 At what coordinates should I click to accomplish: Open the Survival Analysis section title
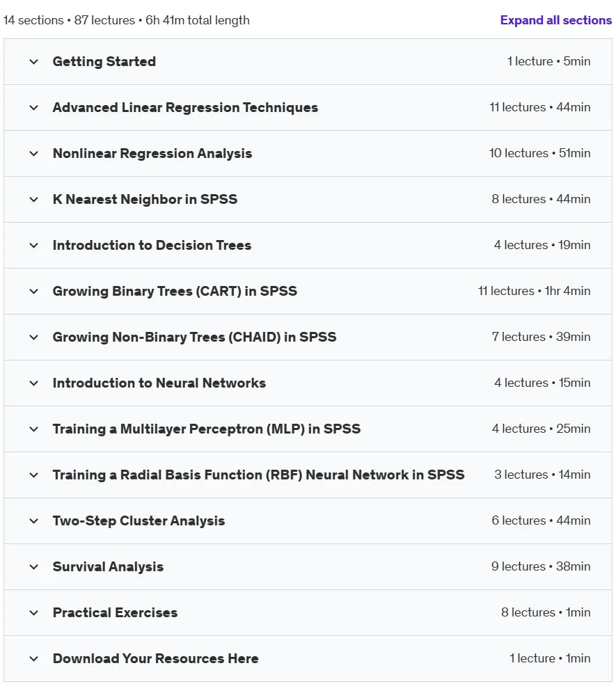[108, 566]
